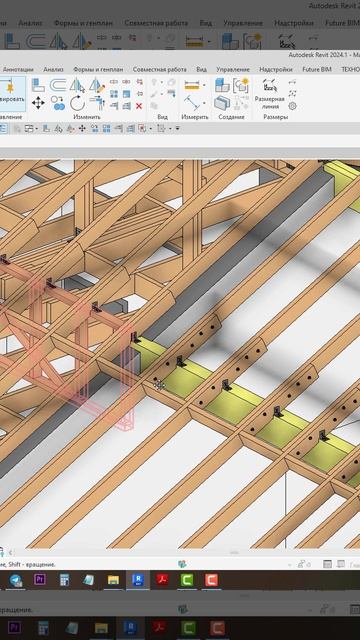Click Create Group icon in Создание panel
The image size is (360, 640).
222,103
